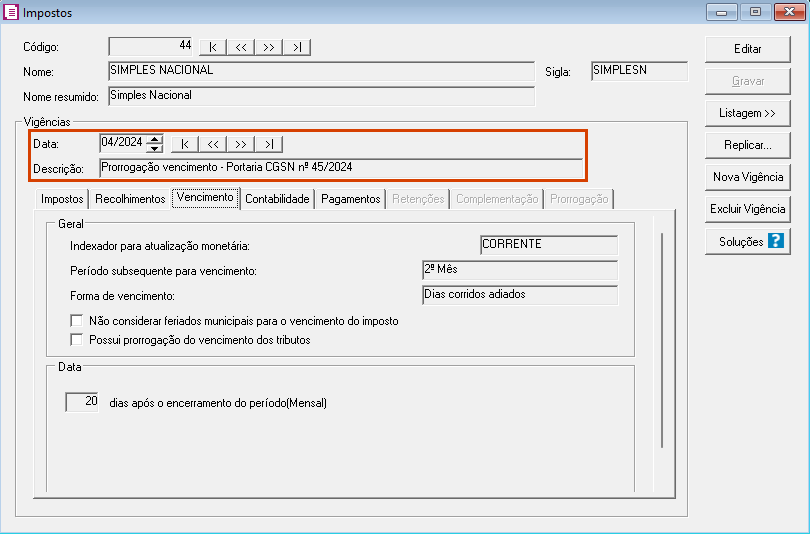Create a Nova Vigência
The image size is (810, 534).
point(747,177)
